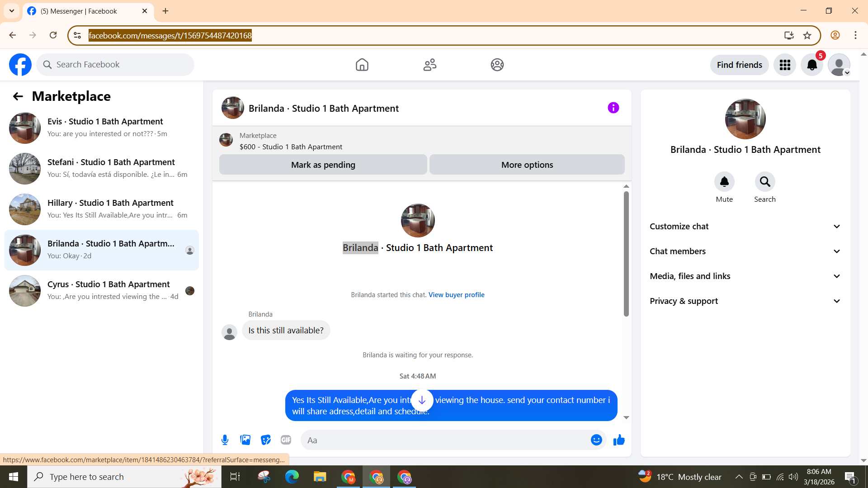Click the taskbar Type here to search box
Screen dimensions: 868x488
pyautogui.click(x=124, y=477)
